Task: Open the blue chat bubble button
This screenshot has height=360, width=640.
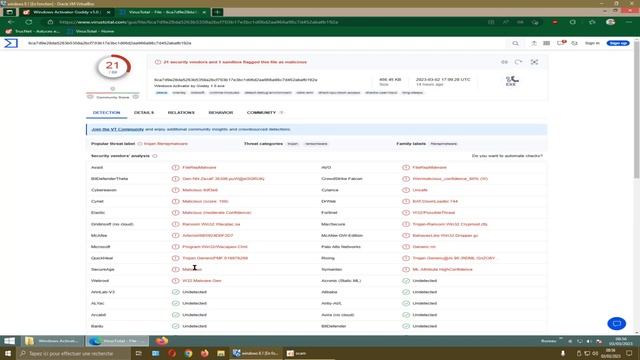Action: pyautogui.click(x=617, y=323)
